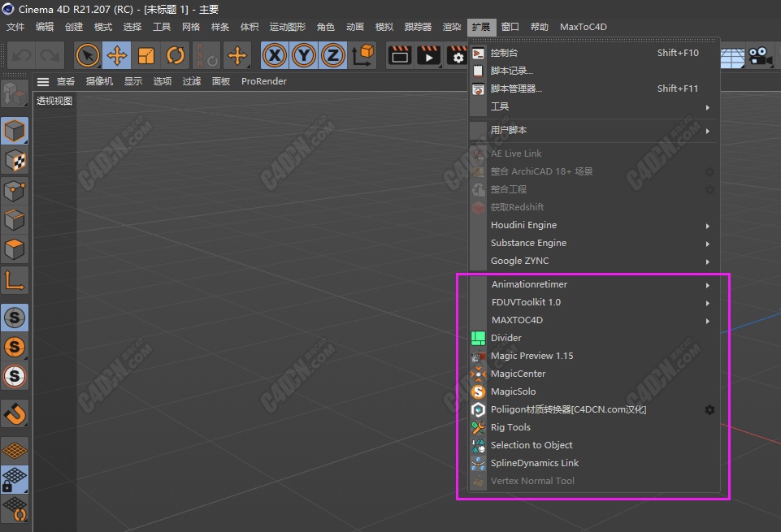Render the current view with the clapperboard icon

400,55
